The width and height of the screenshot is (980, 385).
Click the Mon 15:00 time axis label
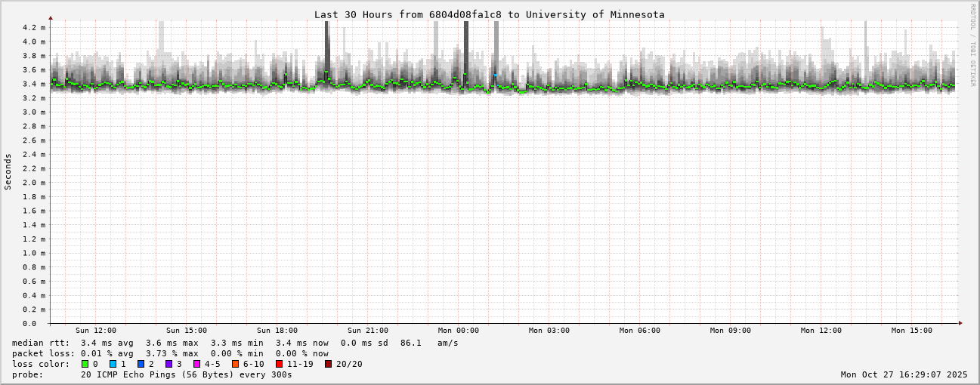tap(912, 331)
